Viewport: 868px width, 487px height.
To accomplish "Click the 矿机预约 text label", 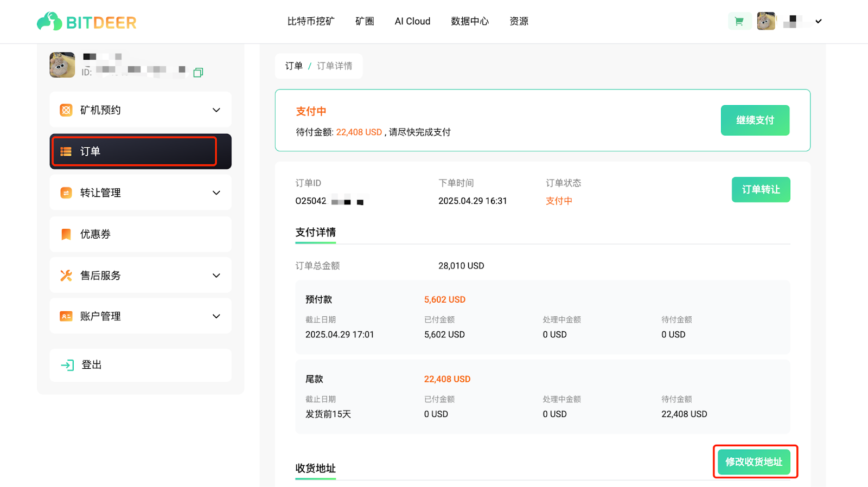I will [x=100, y=110].
